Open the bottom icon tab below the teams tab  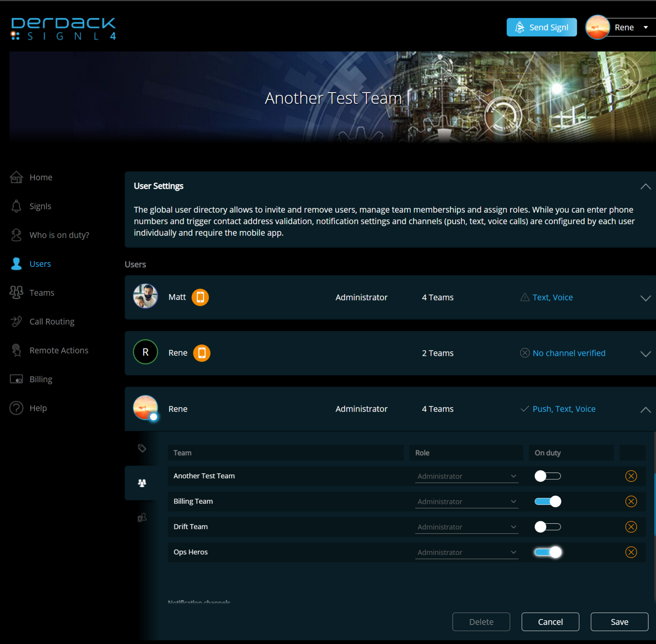click(142, 517)
